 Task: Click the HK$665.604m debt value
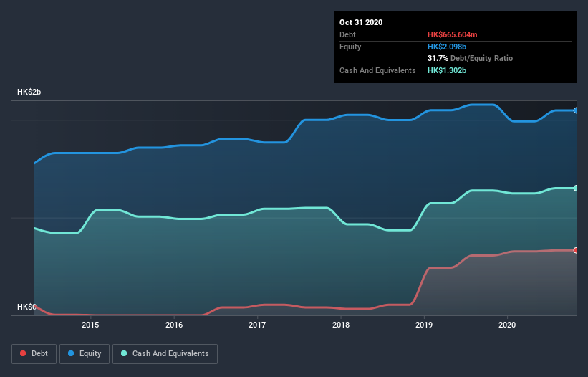[x=452, y=34]
